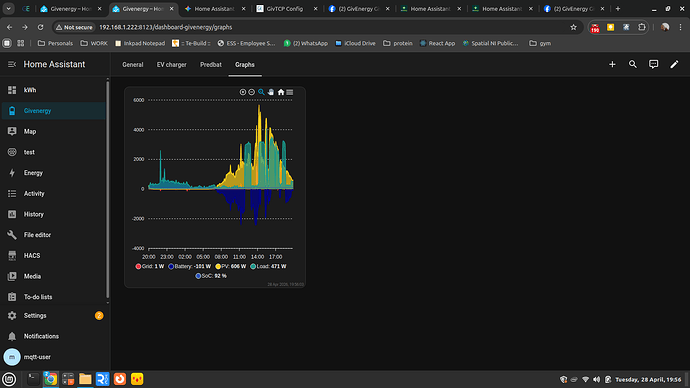
Task: Open To-do lists in sidebar
Action: [53, 297]
